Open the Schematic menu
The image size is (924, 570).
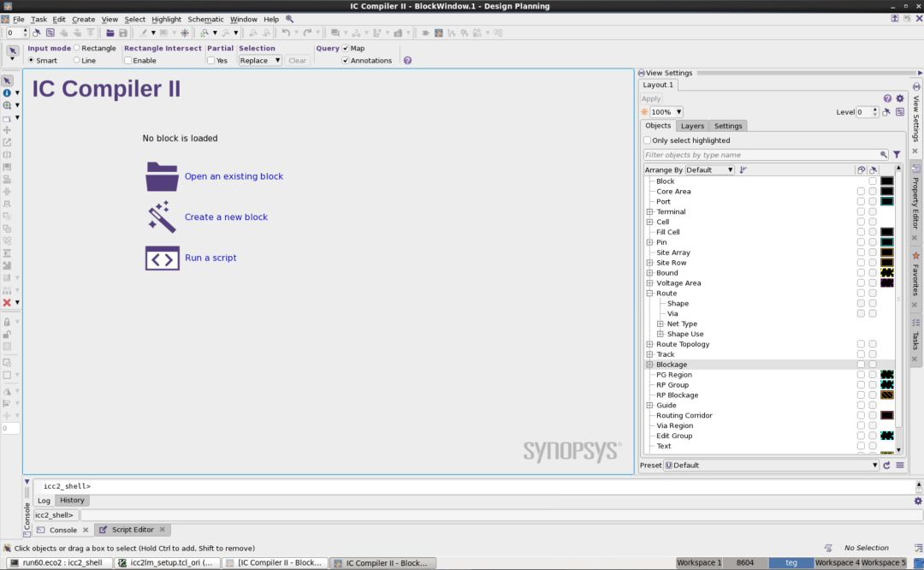pos(205,19)
